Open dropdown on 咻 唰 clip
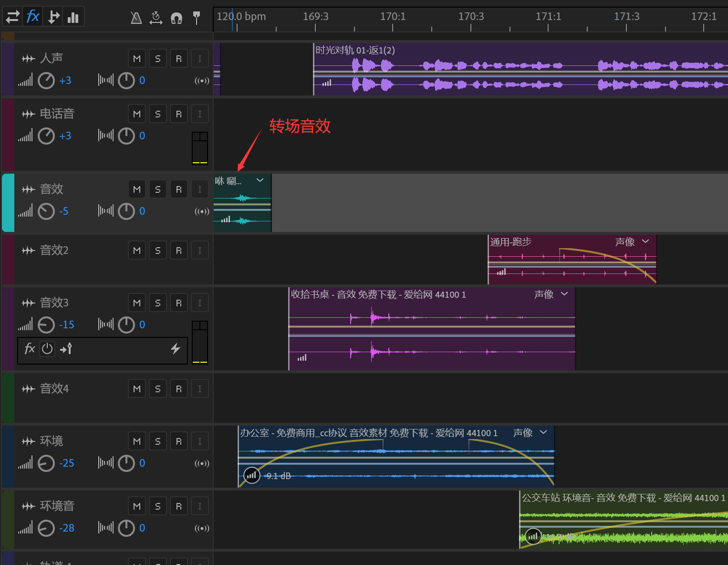This screenshot has height=565, width=728. click(260, 180)
